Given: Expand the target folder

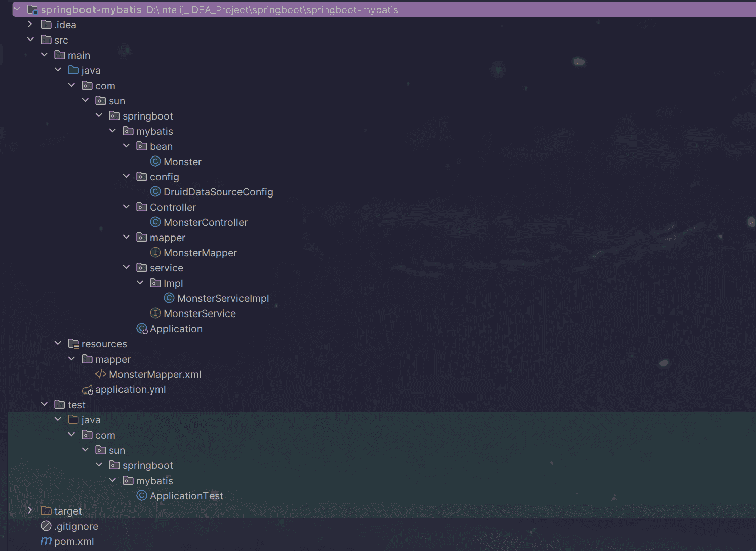Looking at the screenshot, I should pos(30,510).
